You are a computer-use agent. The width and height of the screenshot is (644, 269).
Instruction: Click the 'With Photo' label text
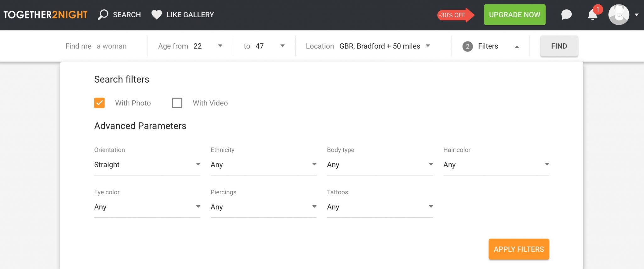tap(133, 103)
